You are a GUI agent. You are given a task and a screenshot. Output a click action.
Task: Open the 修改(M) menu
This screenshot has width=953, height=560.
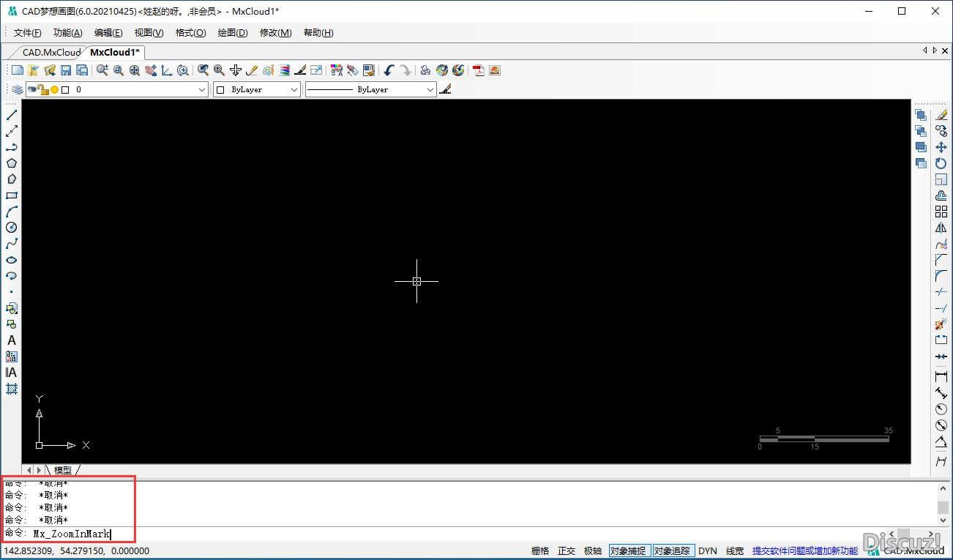pos(276,33)
